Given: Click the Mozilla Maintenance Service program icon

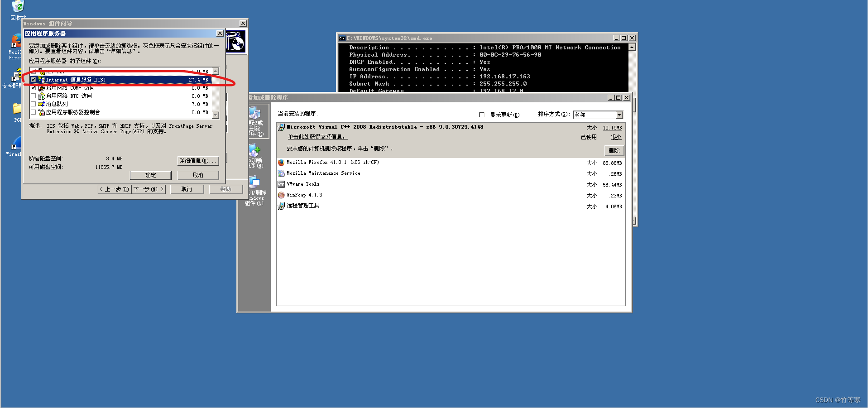Looking at the screenshot, I should (281, 173).
